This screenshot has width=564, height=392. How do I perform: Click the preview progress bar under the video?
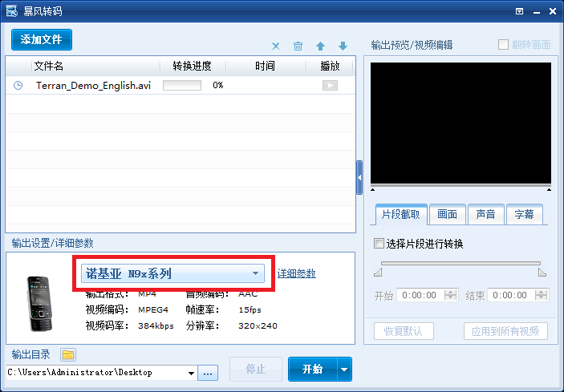(461, 186)
